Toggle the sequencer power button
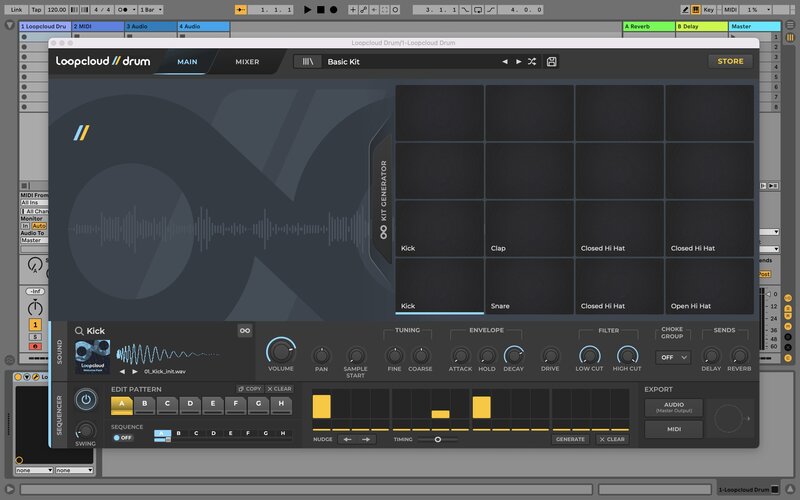Screen dimensions: 800x500 (x=86, y=399)
